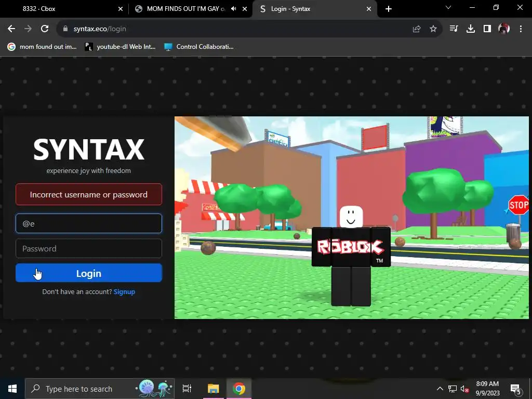Open the clock showing 8:09 AM

(x=487, y=389)
